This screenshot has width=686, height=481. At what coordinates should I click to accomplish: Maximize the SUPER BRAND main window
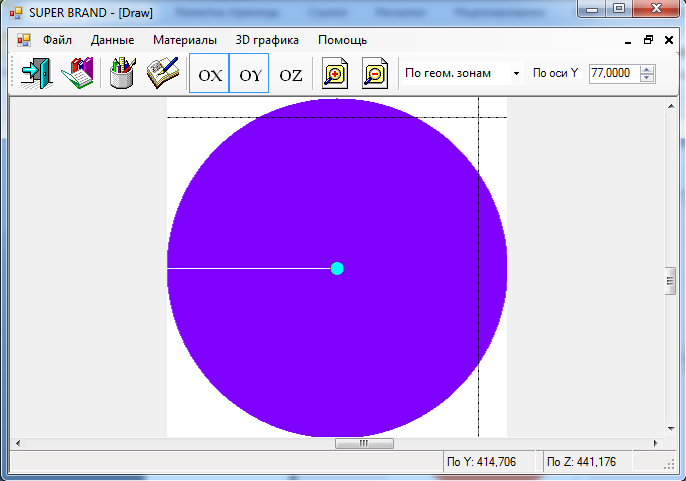619,9
